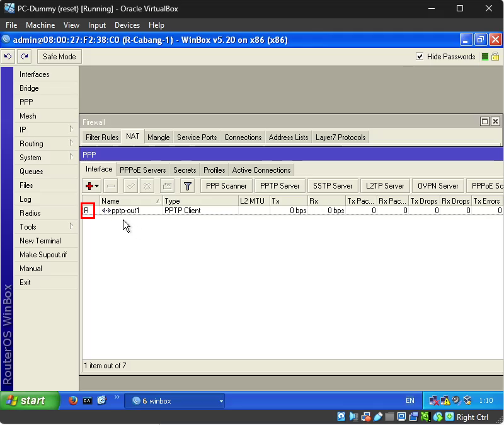
Task: Open the filter funnel icon in PPP
Action: point(187,186)
